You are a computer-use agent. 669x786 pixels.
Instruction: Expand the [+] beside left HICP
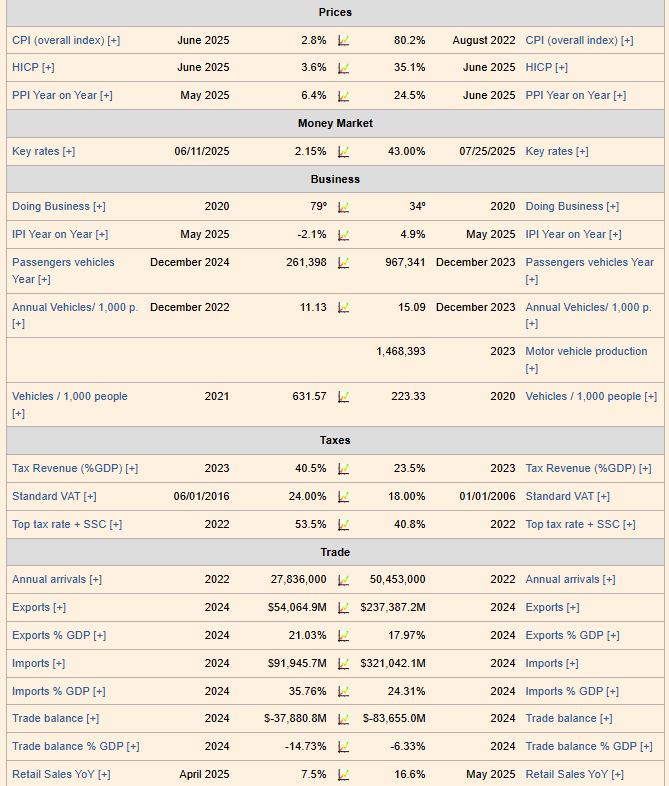click(x=48, y=68)
